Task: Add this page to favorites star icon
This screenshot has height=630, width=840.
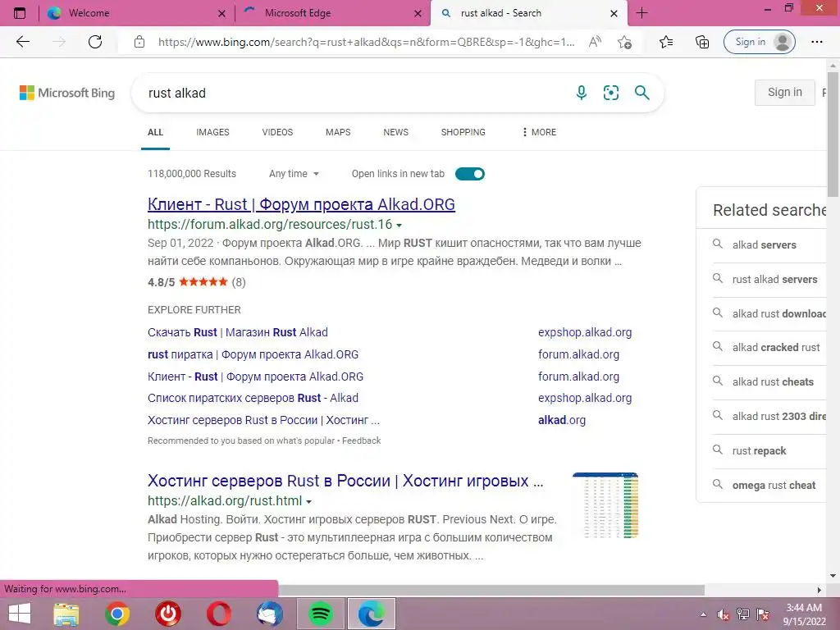Action: pos(624,42)
